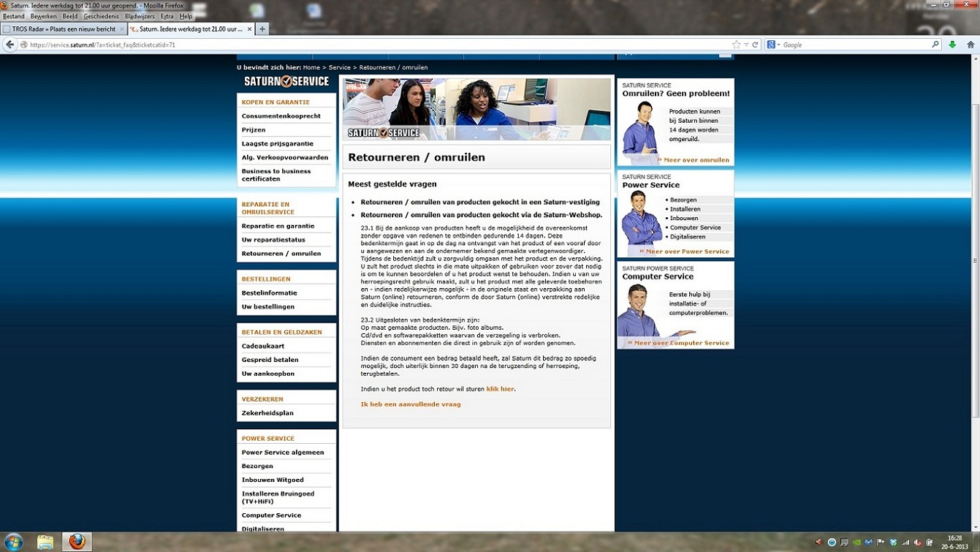Open the URL history dropdown arrow
980x552 pixels.
(x=746, y=45)
